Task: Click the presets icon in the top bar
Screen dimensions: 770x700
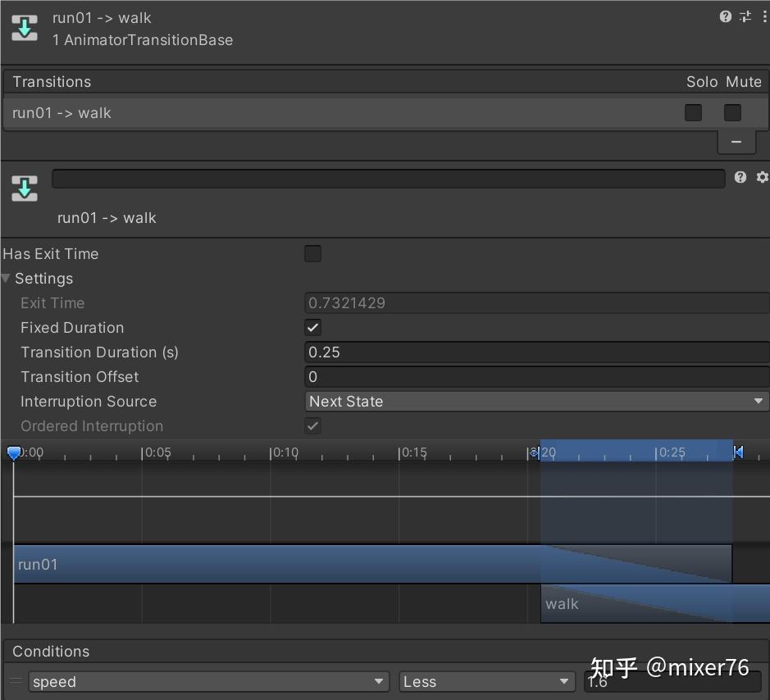Action: pos(745,16)
